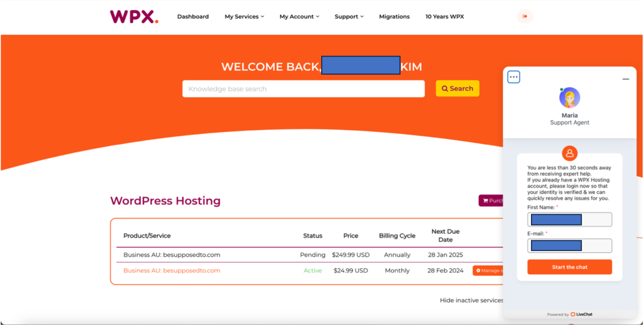644x325 pixels.
Task: Focus the Knowledge base search field
Action: click(304, 89)
